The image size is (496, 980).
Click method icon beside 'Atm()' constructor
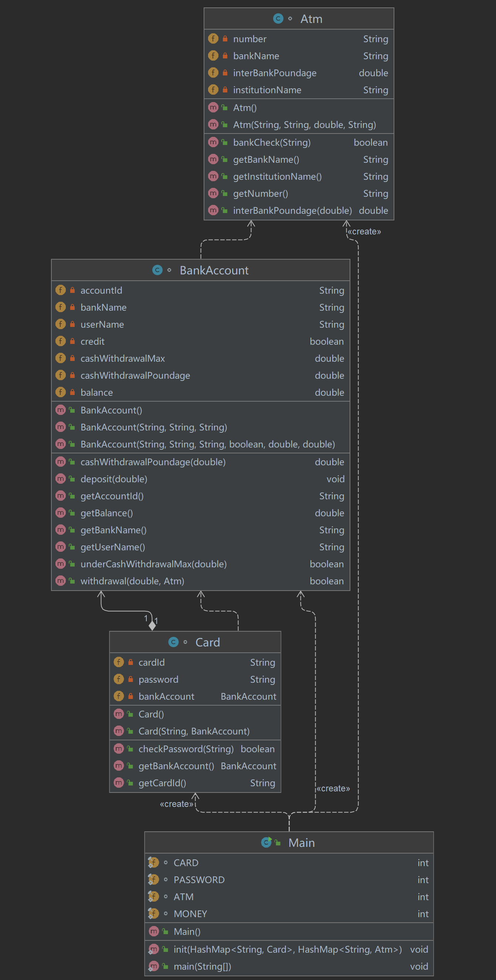point(213,108)
